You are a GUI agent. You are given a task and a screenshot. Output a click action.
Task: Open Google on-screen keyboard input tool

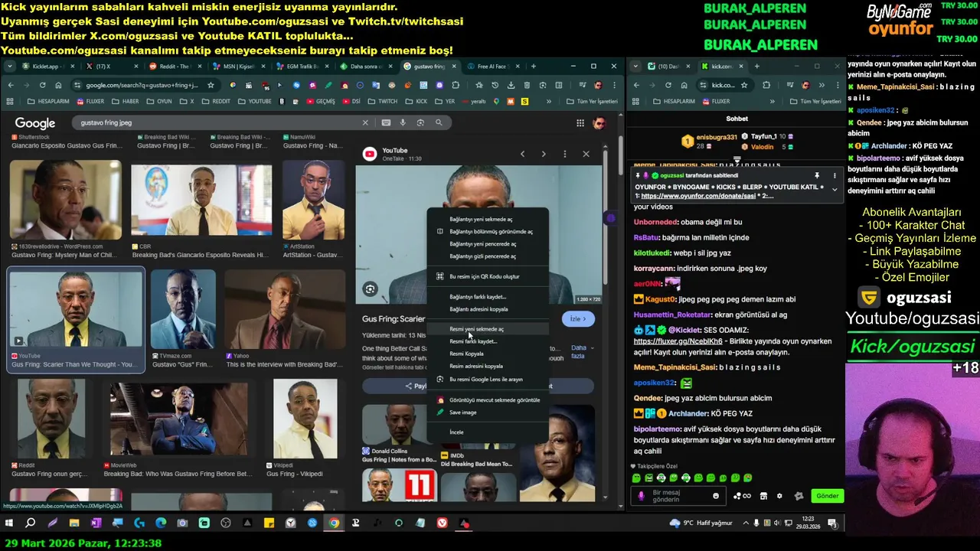point(386,122)
